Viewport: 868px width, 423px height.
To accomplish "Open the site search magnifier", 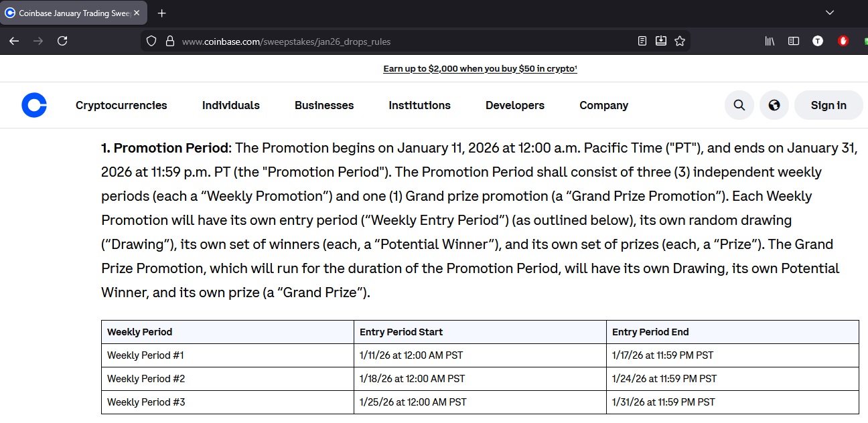I will (x=739, y=105).
